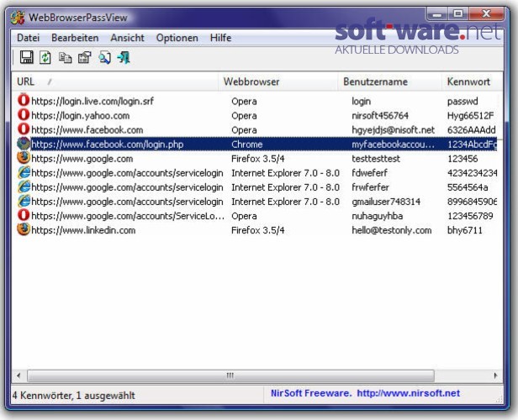The image size is (518, 420).
Task: Select the https://www.facebook.com/login.php entry
Action: click(x=108, y=144)
